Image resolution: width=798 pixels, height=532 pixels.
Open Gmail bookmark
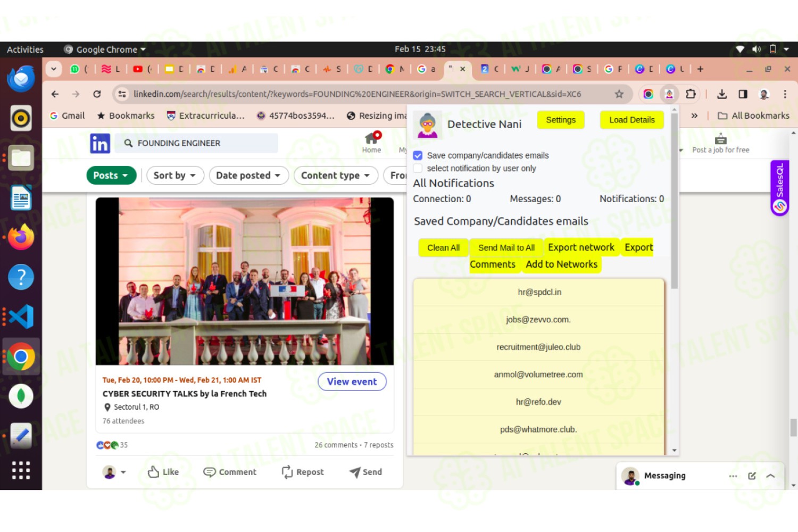click(x=68, y=115)
